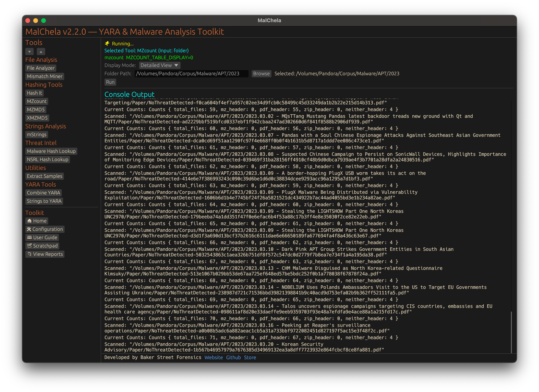Open View Reports
Viewport: 539px width, 392px height.
tap(45, 254)
